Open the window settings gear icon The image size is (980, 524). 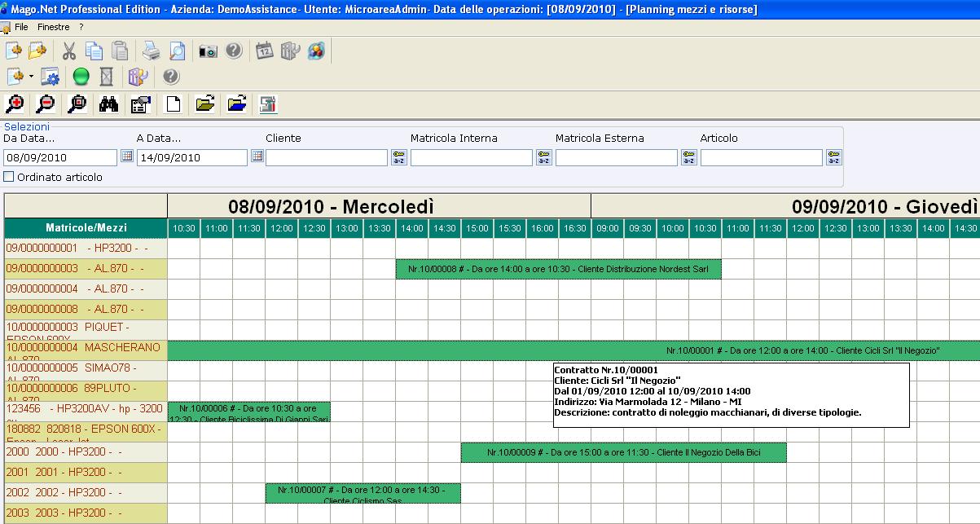[x=51, y=77]
